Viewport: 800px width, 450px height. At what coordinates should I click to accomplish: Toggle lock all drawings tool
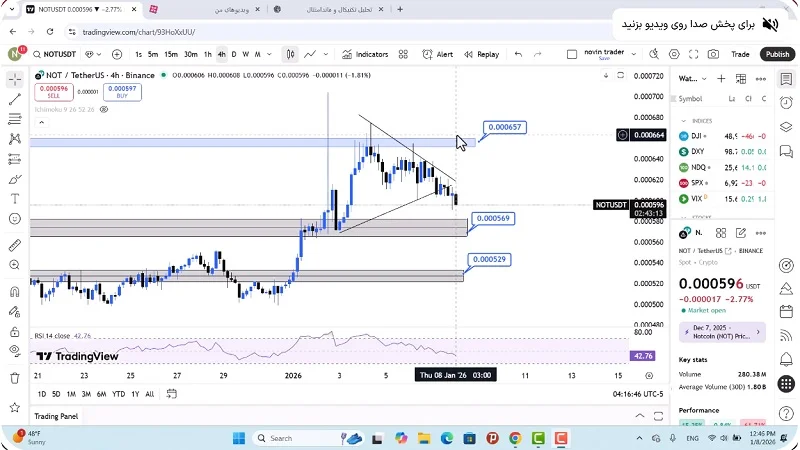point(14,331)
